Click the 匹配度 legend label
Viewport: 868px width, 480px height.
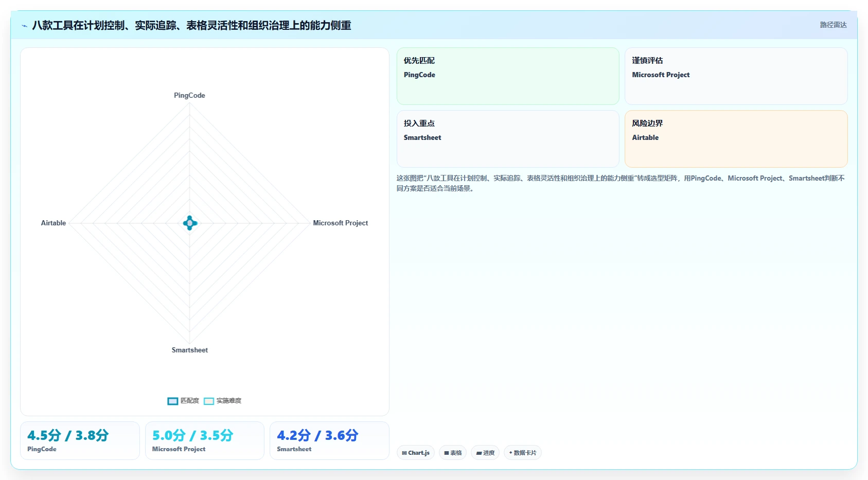189,401
